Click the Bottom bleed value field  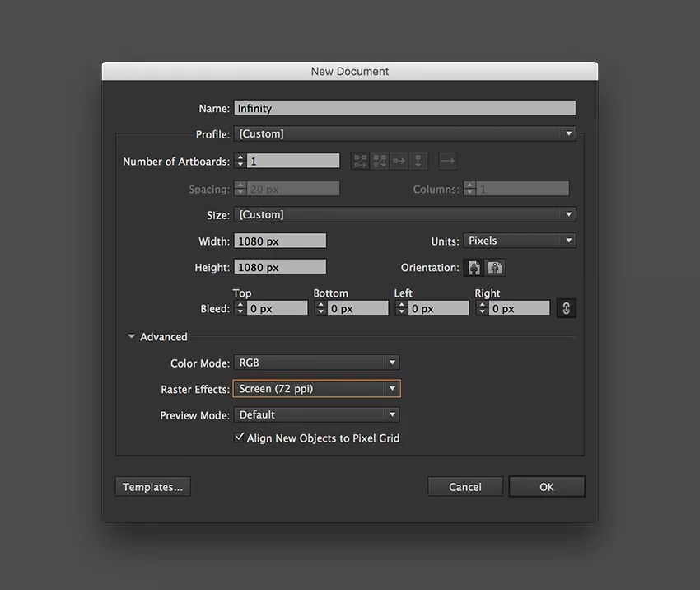358,308
